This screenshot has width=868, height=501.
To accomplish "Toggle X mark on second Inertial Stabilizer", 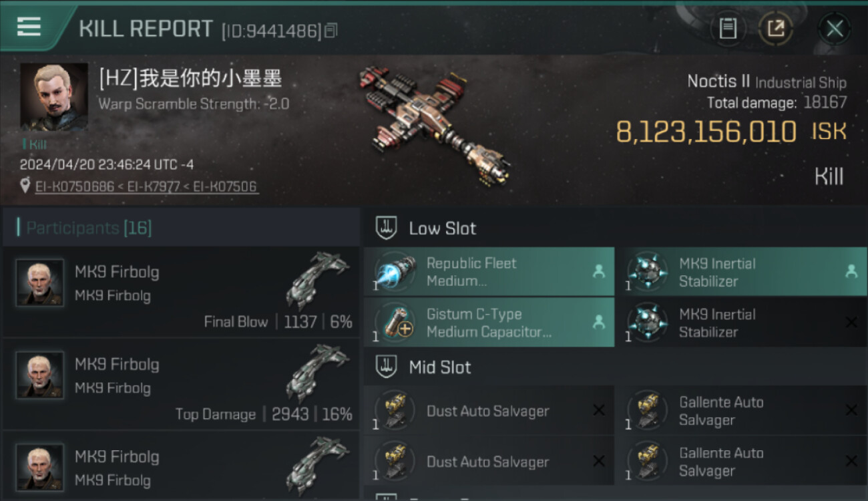I will (x=851, y=323).
